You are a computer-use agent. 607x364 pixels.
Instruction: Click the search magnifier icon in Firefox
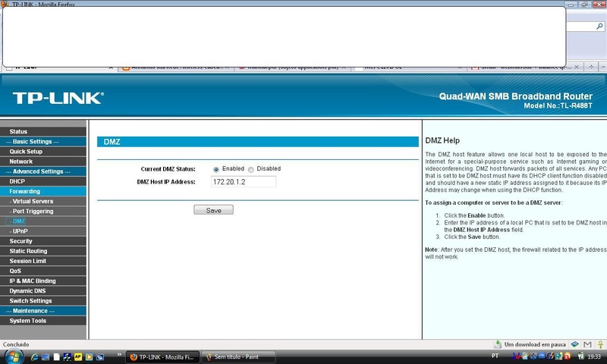[599, 27]
